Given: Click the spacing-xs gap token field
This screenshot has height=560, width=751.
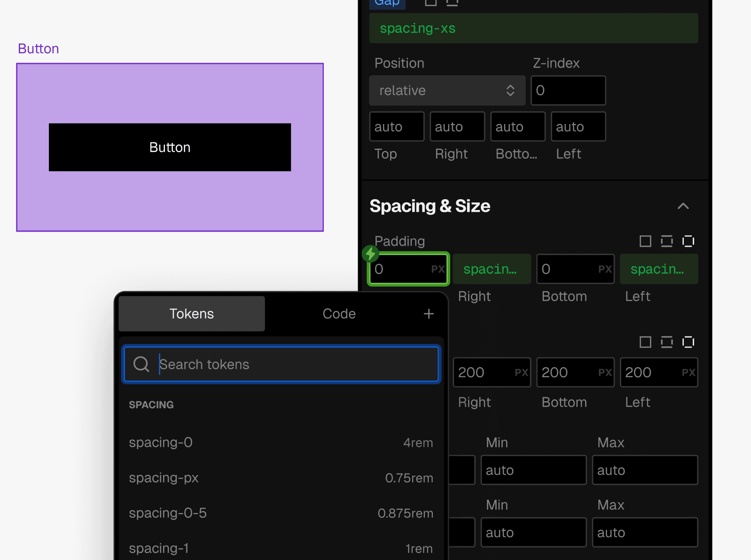Looking at the screenshot, I should coord(533,29).
